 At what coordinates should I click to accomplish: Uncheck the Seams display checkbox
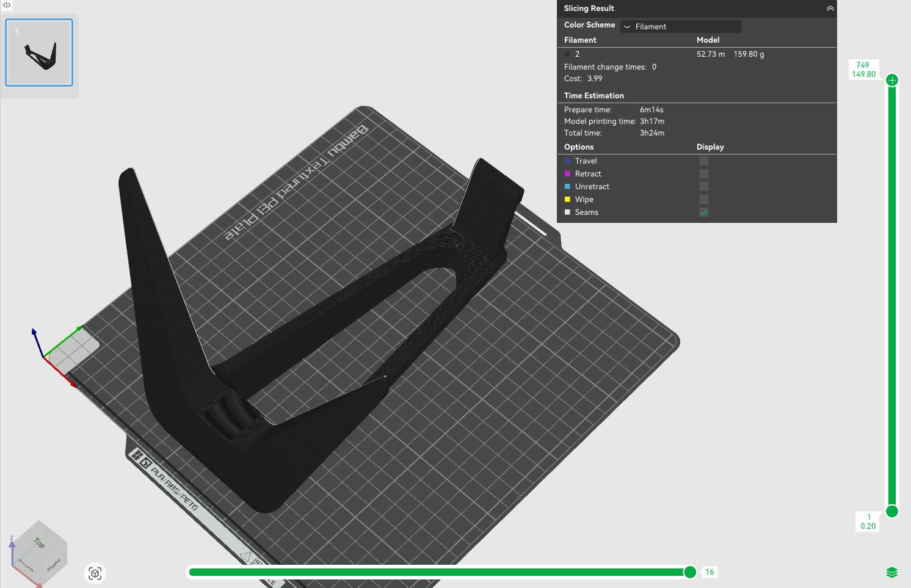click(704, 212)
